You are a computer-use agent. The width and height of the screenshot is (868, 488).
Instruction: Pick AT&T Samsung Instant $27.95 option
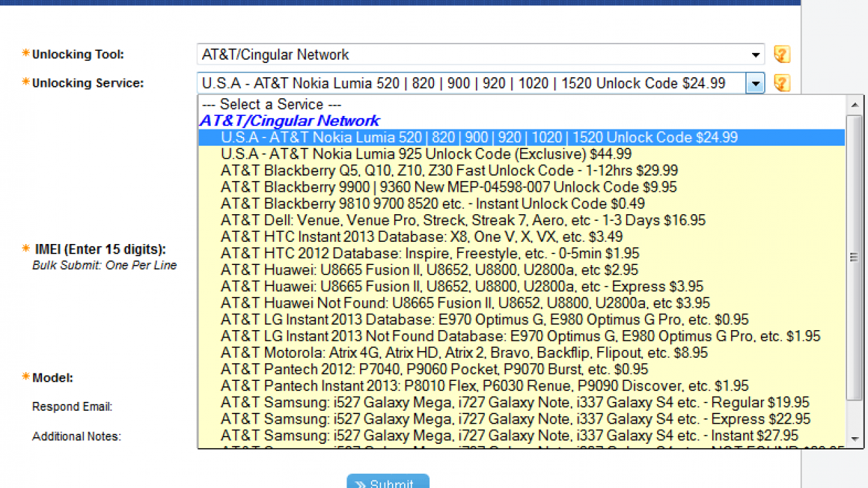point(521,436)
